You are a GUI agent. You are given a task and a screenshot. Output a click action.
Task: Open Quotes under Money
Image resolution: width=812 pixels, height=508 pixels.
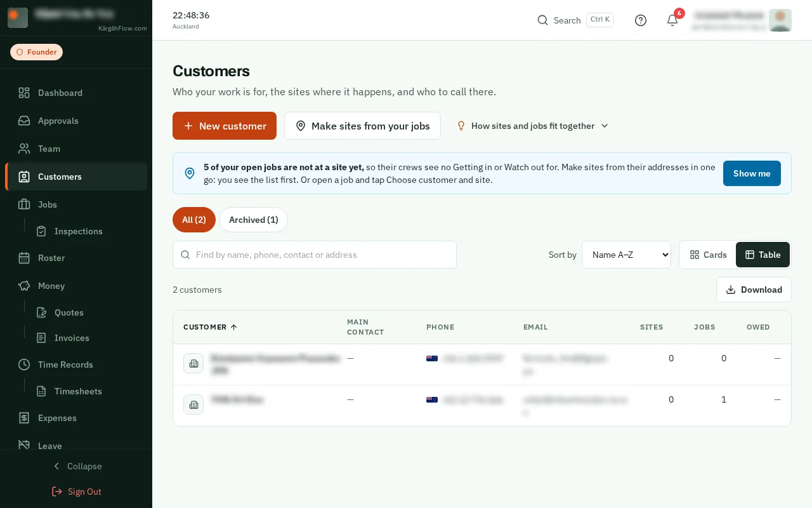click(x=89, y=312)
